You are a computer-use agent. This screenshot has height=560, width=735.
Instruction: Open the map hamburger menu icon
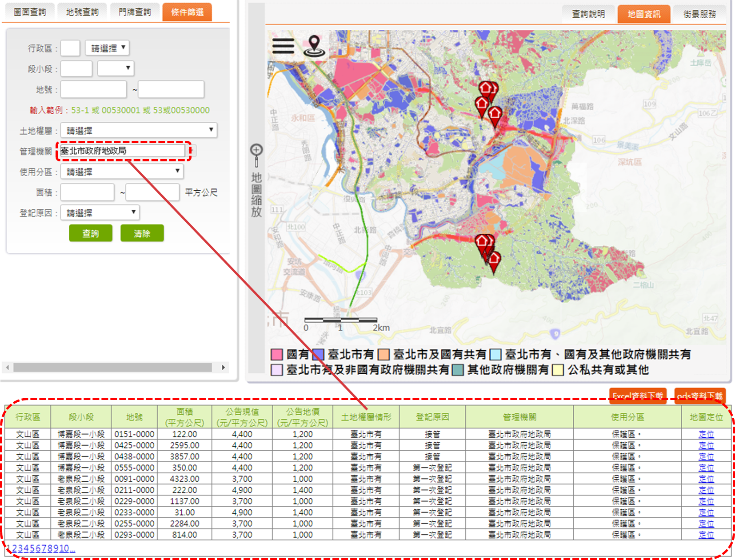[x=283, y=46]
